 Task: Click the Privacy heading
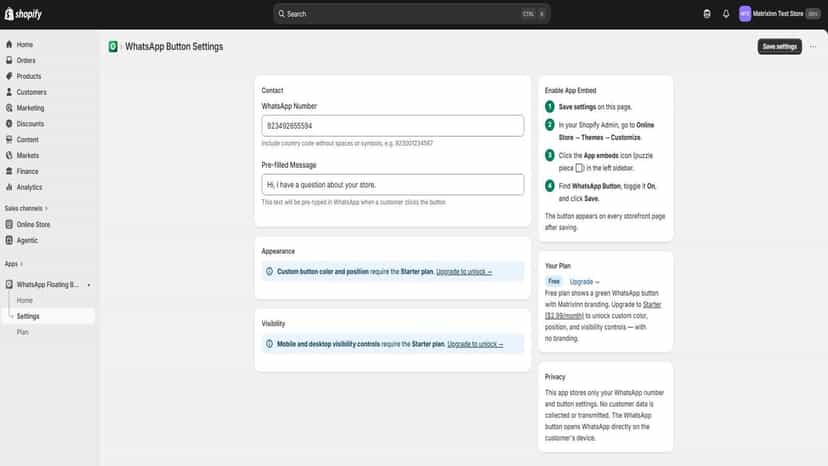pos(555,377)
